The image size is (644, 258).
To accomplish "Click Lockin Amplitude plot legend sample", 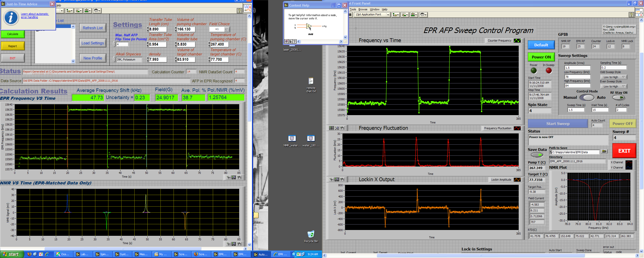I will 517,180.
